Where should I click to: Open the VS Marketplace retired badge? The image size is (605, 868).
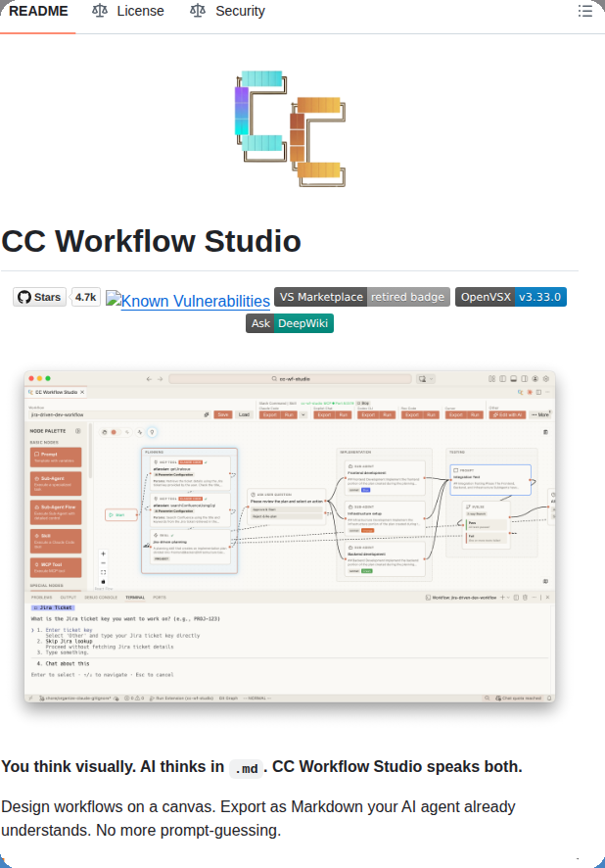pos(362,297)
